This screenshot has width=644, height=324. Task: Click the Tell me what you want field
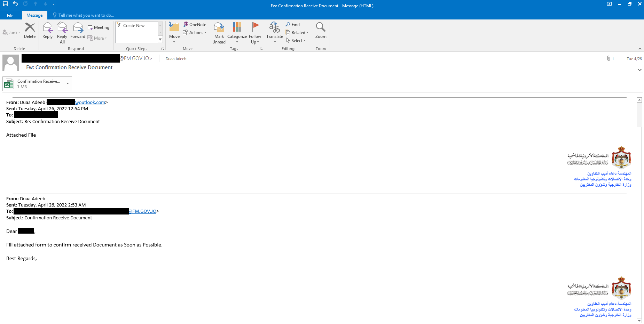coord(86,15)
